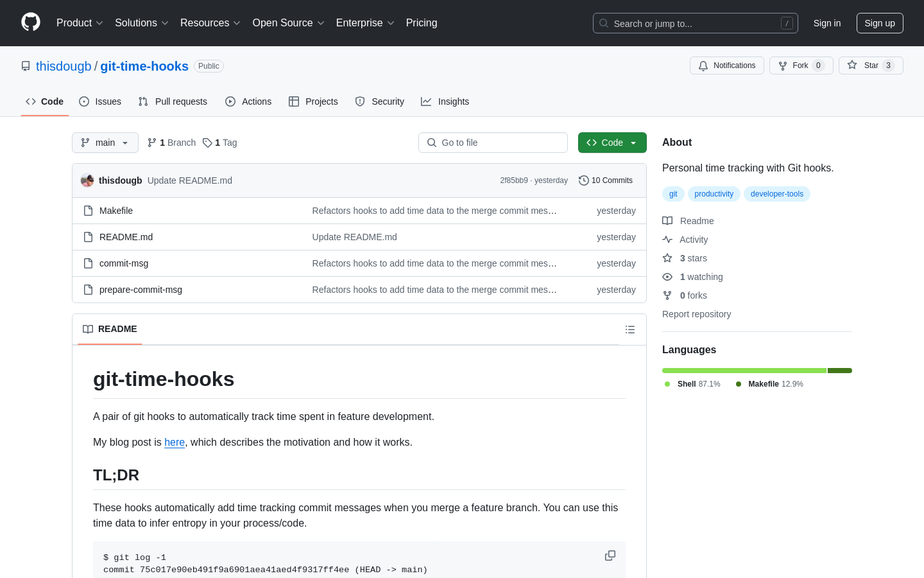
Task: Click the README.md file icon
Action: (x=89, y=237)
